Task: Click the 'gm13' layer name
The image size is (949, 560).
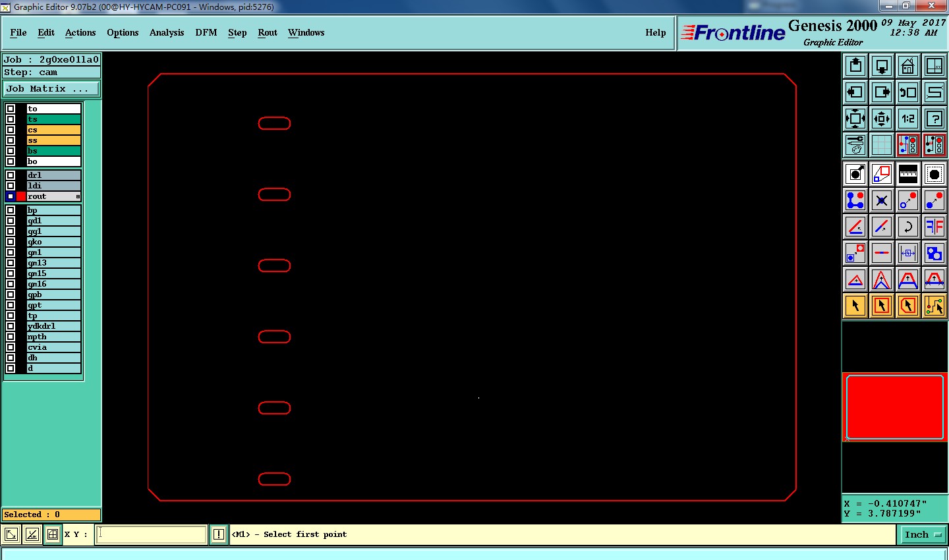Action: pyautogui.click(x=53, y=263)
